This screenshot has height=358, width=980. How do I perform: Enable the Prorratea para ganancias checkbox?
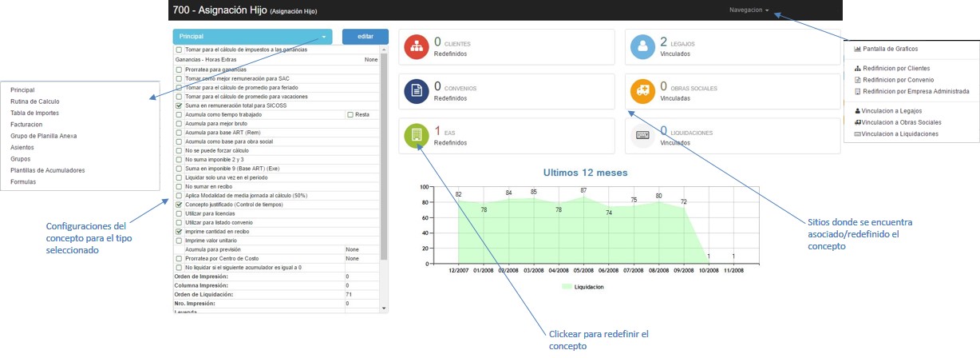(179, 70)
